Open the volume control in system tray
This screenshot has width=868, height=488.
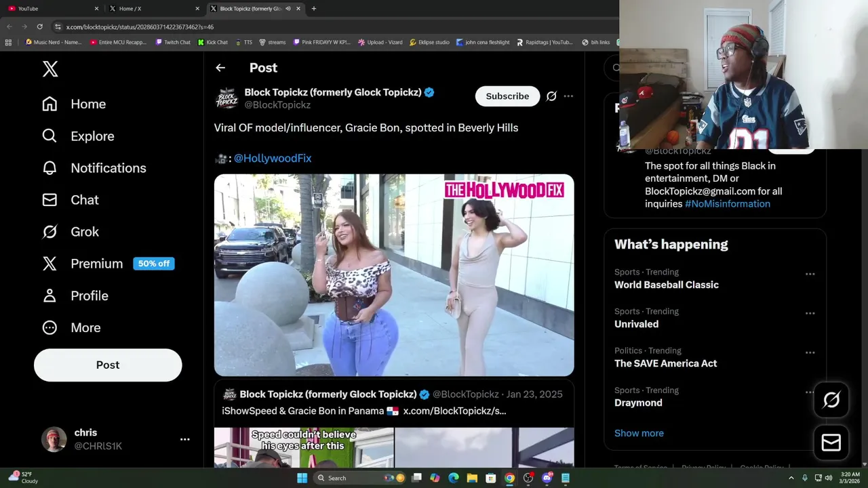(x=828, y=478)
